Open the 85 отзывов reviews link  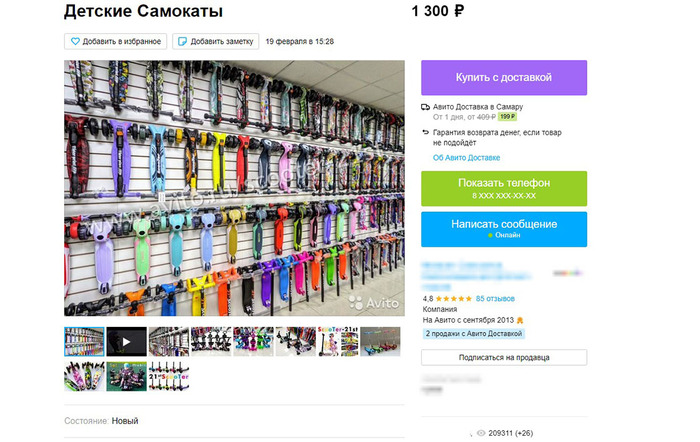[x=495, y=299]
